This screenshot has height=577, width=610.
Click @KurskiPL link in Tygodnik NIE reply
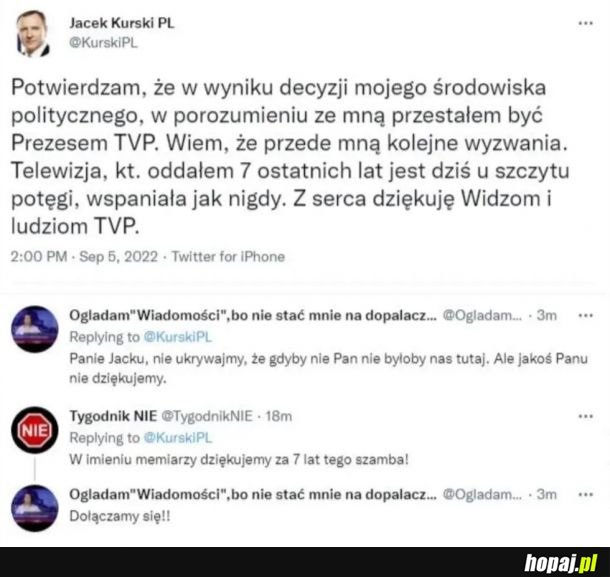[178, 438]
